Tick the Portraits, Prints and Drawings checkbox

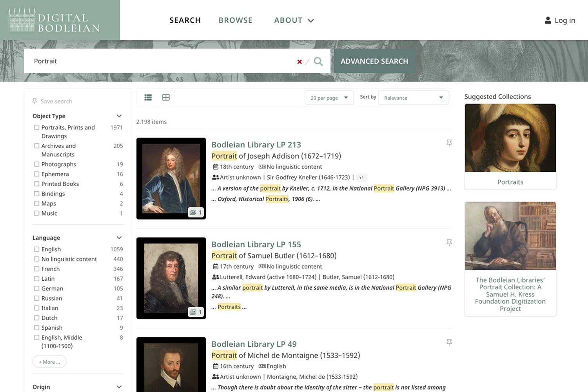click(x=36, y=127)
